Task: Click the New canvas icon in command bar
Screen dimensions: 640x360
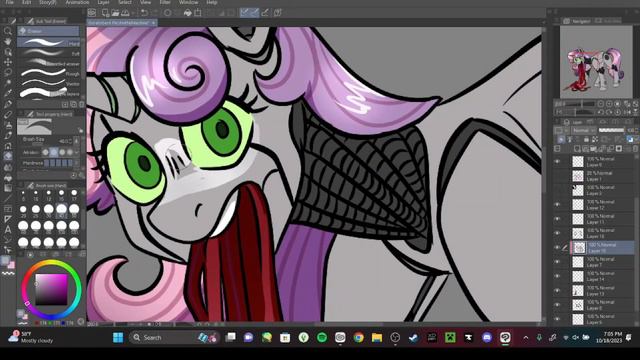Action: (x=105, y=13)
